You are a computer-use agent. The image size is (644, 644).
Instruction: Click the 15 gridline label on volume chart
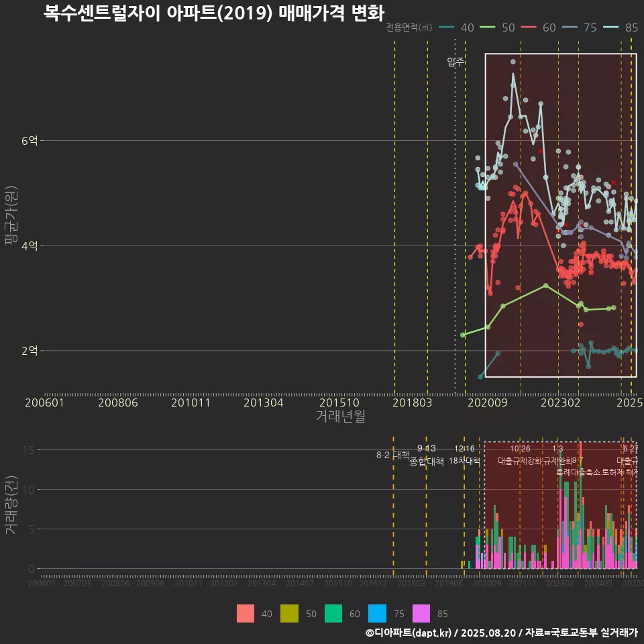[28, 450]
